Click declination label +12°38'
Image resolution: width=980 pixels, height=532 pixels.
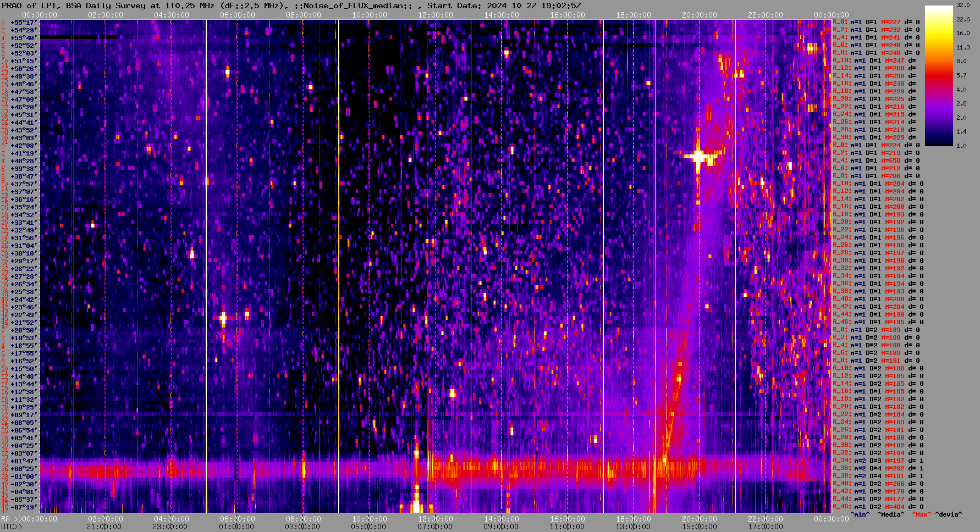click(24, 391)
